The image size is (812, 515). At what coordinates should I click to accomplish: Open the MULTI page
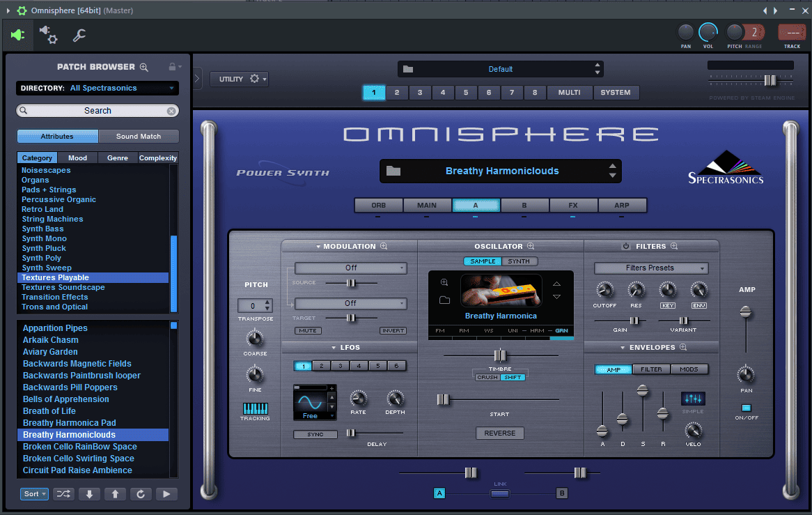569,92
